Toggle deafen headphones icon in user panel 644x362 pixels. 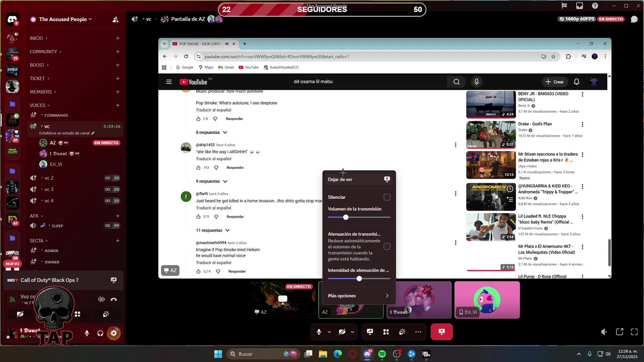(x=100, y=333)
